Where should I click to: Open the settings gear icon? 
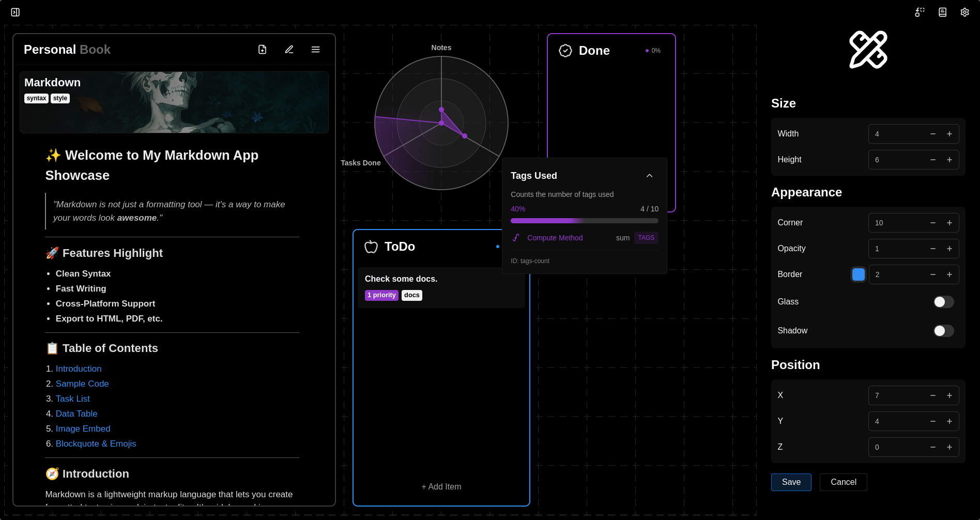click(964, 12)
